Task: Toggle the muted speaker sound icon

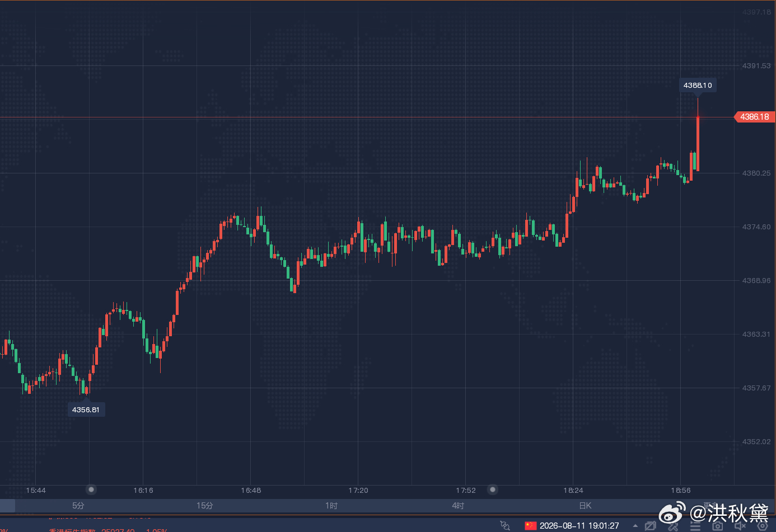Action: point(740,526)
